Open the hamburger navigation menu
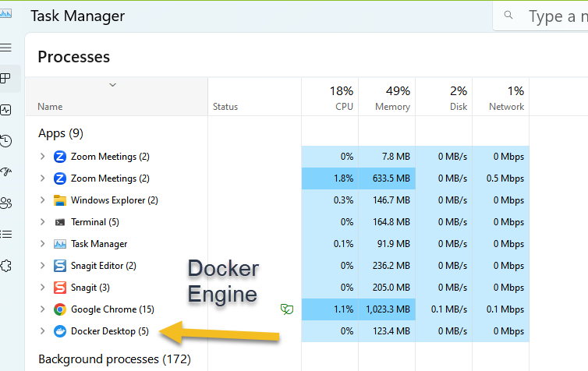Screen dimensions: 588x371 pos(6,48)
